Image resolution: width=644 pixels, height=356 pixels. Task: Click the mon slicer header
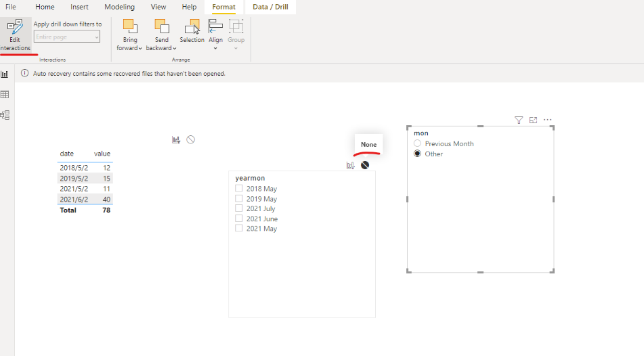click(x=421, y=133)
